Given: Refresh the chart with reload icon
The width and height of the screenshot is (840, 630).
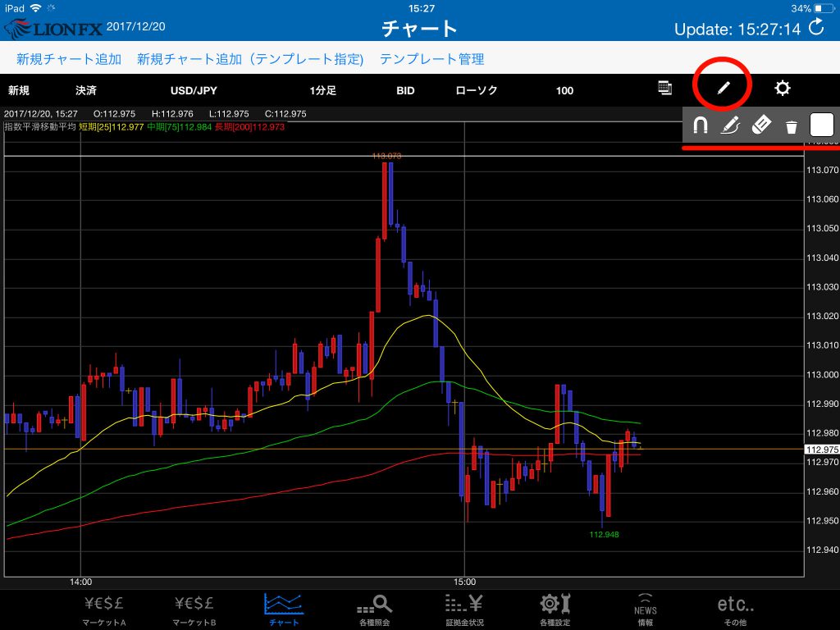Looking at the screenshot, I should coord(816,28).
